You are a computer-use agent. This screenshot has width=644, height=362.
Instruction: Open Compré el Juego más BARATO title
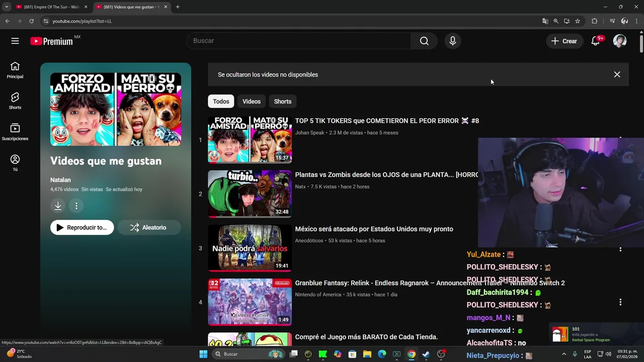366,337
